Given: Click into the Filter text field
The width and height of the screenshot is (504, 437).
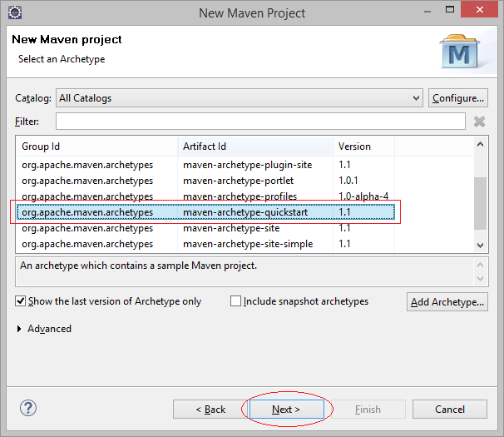Looking at the screenshot, I should [260, 122].
